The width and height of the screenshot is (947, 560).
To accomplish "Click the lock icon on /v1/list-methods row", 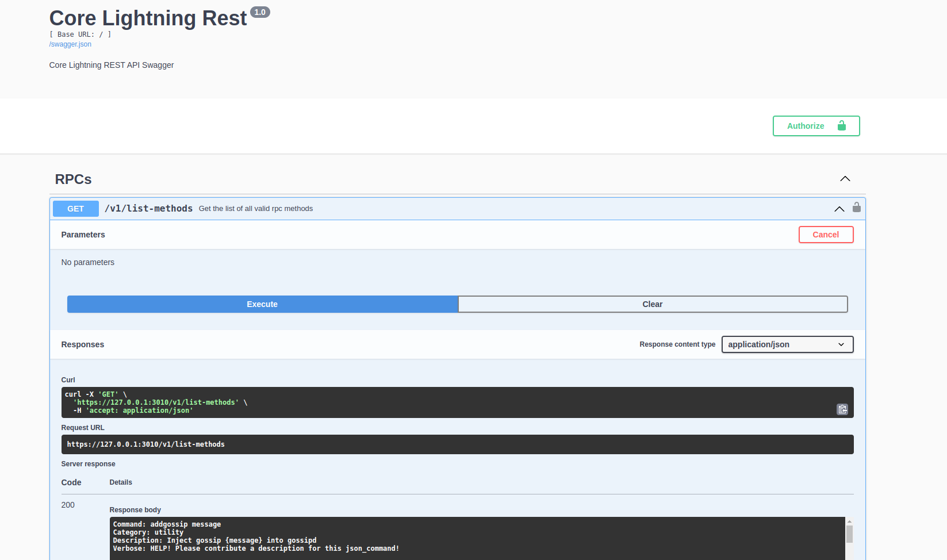I will (856, 208).
